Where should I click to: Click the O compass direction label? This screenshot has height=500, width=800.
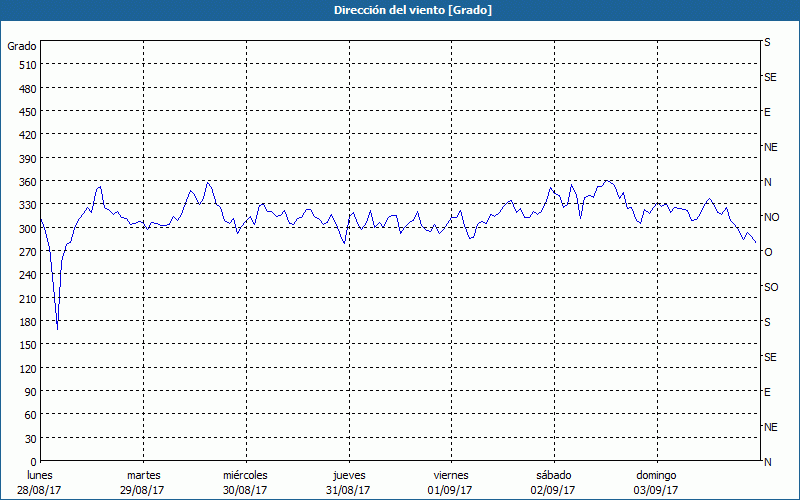tap(768, 252)
